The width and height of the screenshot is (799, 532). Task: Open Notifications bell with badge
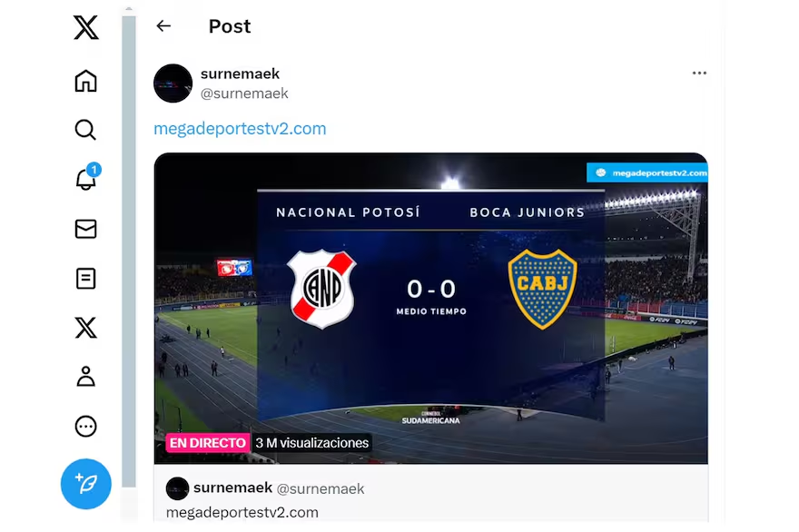point(86,177)
